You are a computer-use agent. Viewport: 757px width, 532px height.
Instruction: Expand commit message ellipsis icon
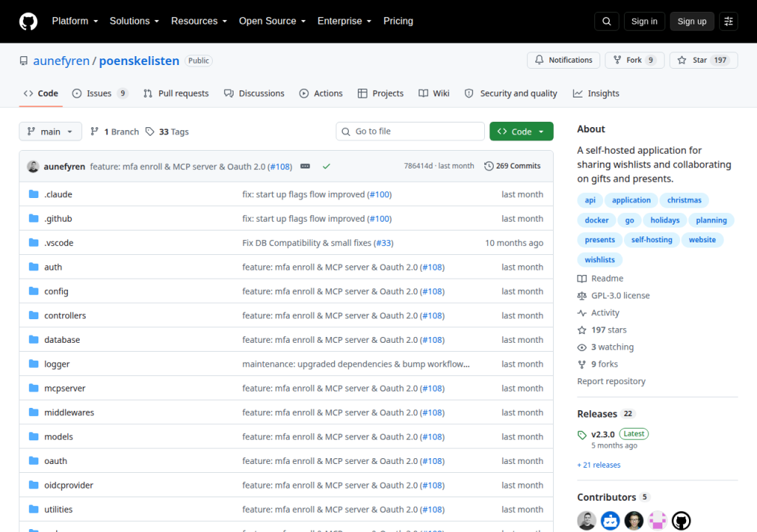click(x=305, y=166)
